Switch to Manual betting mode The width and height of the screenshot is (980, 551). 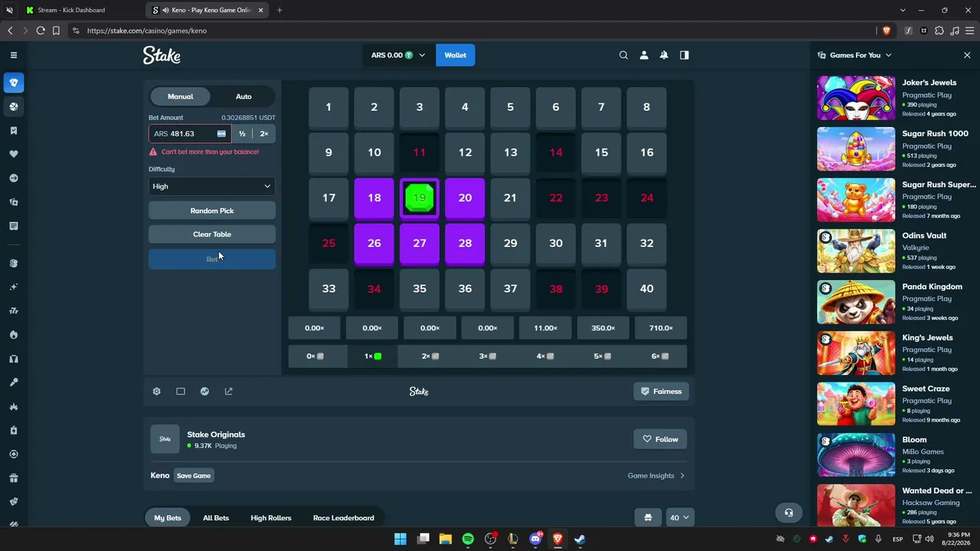181,96
